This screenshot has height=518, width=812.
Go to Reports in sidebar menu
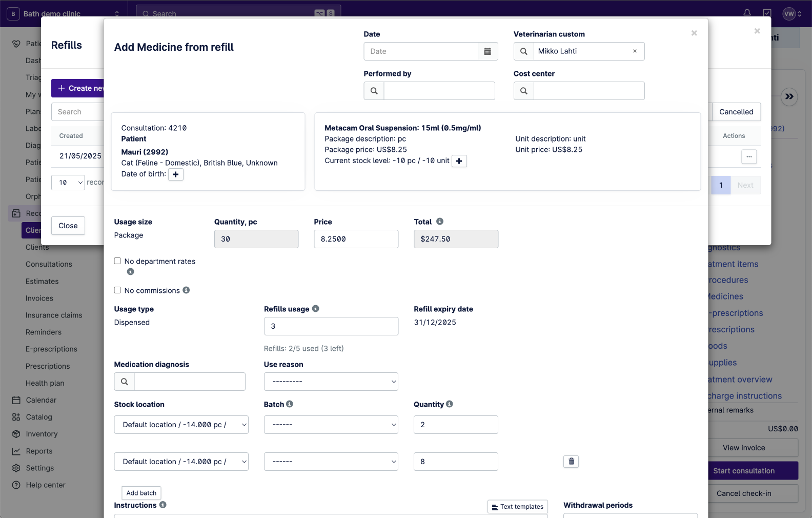coord(39,451)
